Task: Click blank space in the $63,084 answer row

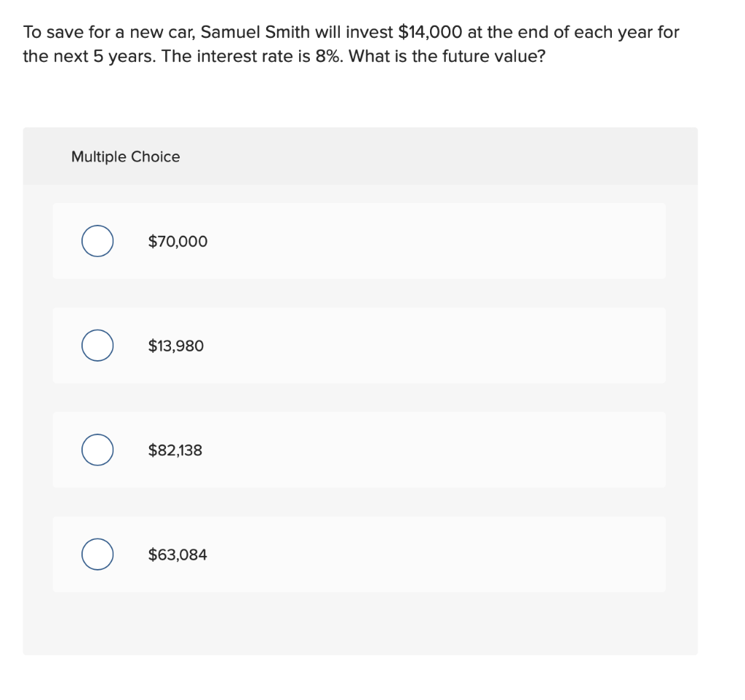Action: pyautogui.click(x=437, y=554)
